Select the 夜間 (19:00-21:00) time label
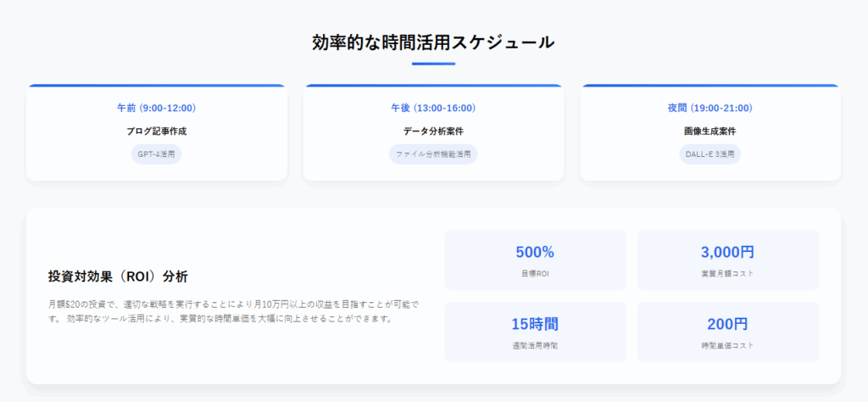The height and width of the screenshot is (402, 868). [710, 108]
